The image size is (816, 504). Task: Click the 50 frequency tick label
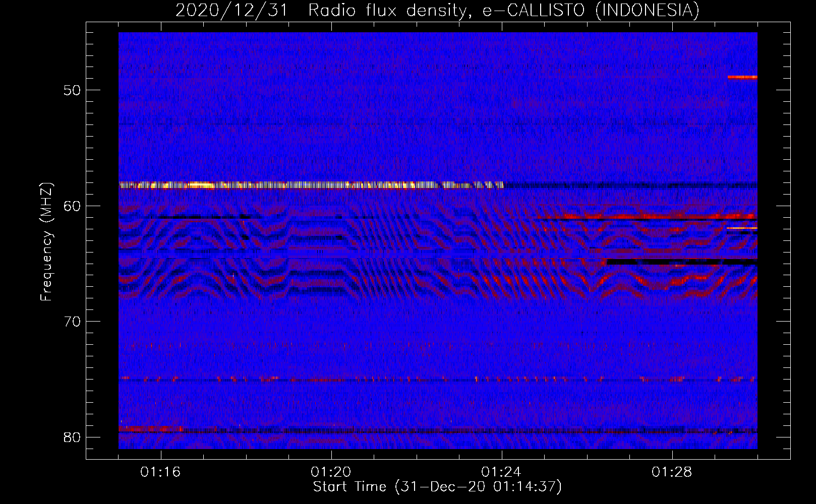[72, 91]
